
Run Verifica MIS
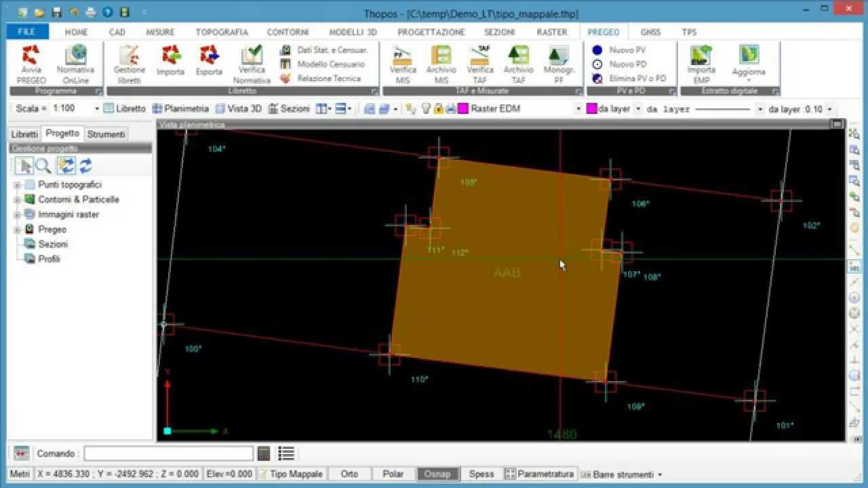click(403, 64)
